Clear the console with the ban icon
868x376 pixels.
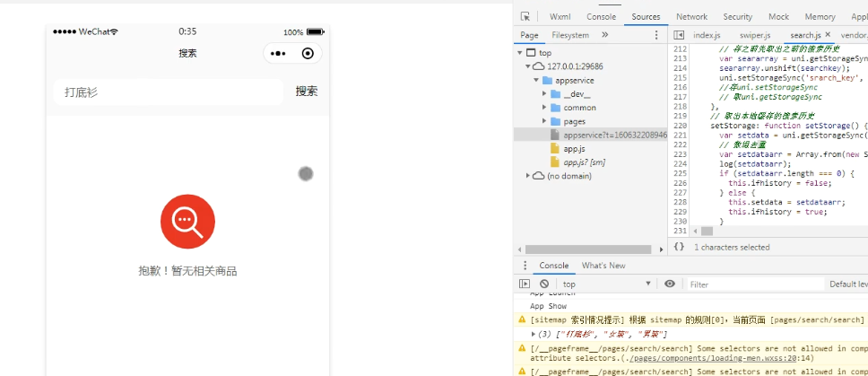tap(544, 284)
